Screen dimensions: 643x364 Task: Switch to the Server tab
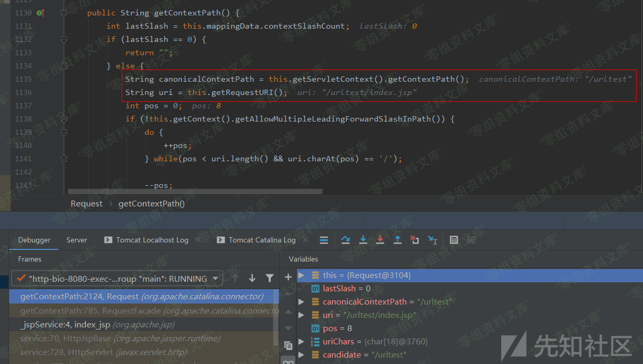[76, 240]
